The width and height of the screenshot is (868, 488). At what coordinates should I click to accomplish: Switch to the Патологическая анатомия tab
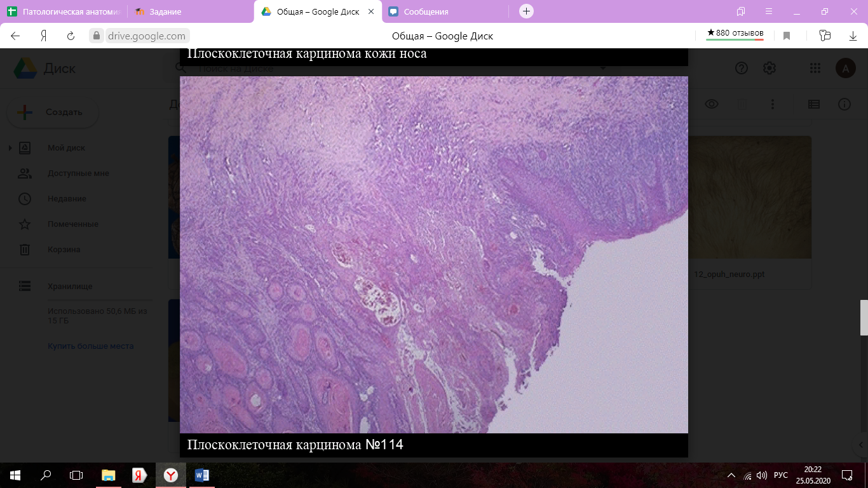point(64,11)
